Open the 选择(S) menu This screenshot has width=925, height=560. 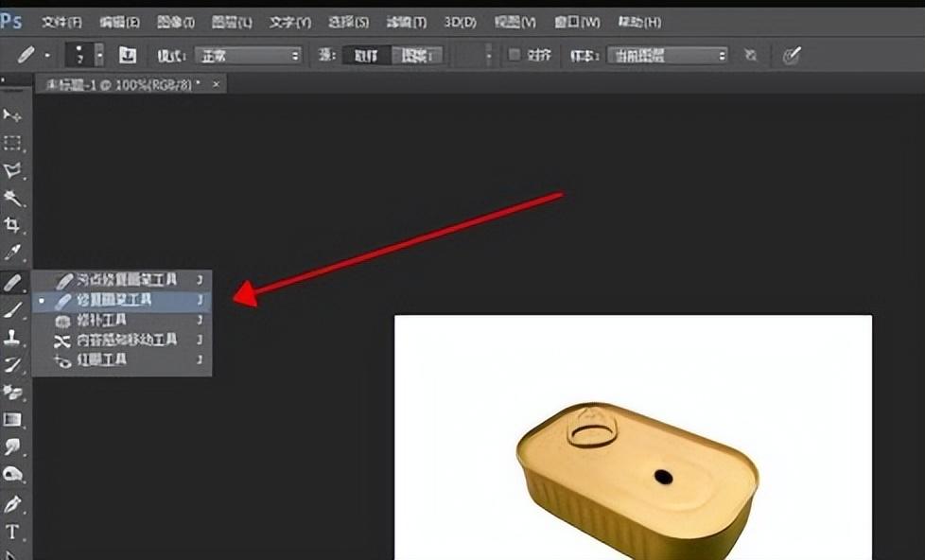click(x=348, y=23)
